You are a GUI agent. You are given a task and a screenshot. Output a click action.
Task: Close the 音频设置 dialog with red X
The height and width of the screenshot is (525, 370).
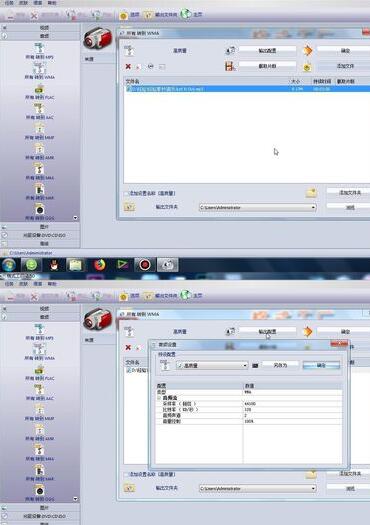coord(339,344)
